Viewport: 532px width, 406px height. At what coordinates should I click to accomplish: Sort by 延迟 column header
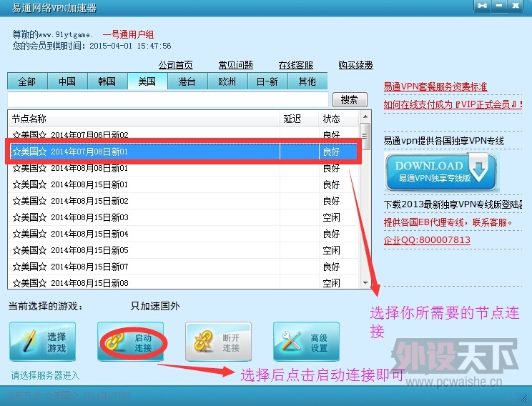[299, 119]
